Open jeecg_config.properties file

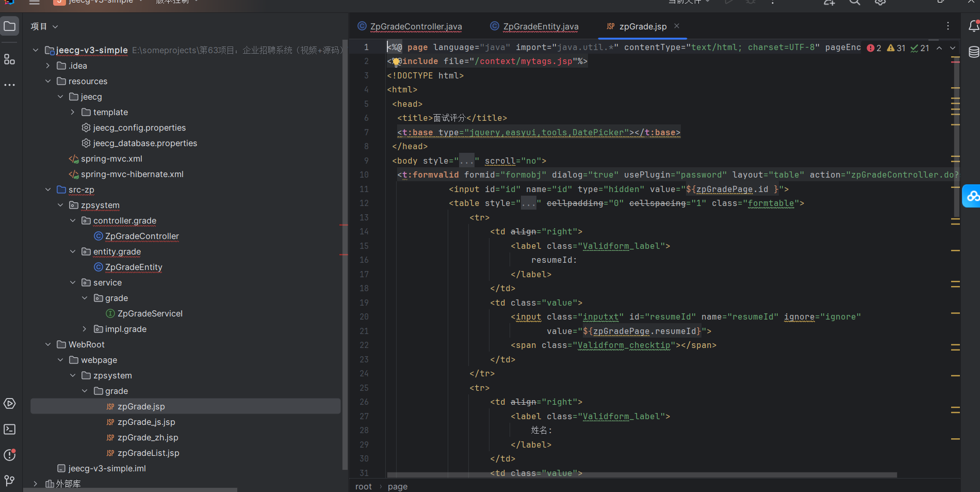pos(139,128)
